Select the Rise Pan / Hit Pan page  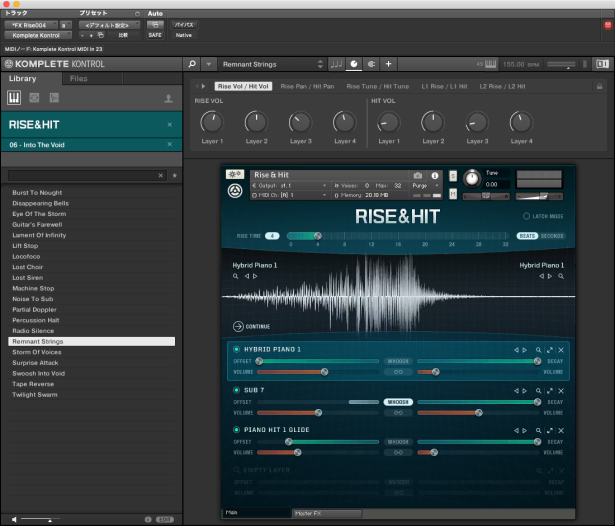307,86
